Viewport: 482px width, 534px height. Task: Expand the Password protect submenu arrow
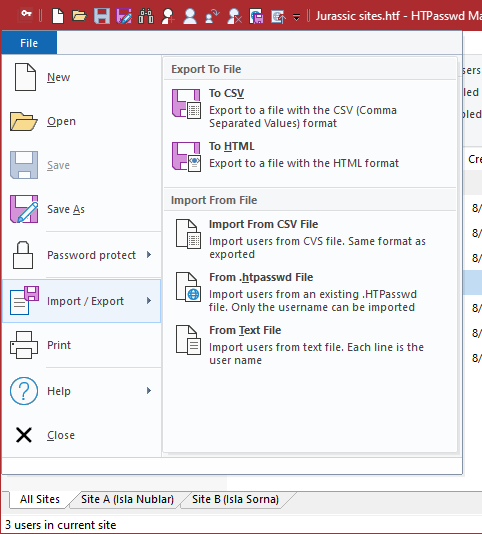(149, 255)
